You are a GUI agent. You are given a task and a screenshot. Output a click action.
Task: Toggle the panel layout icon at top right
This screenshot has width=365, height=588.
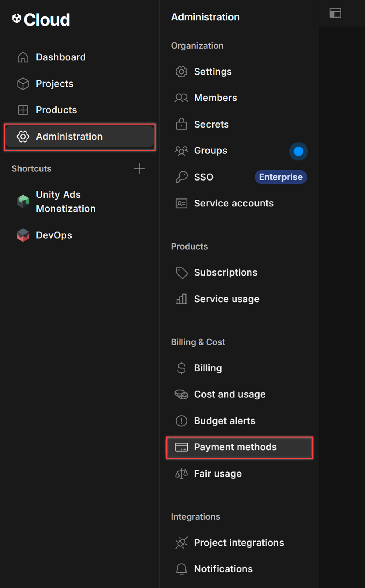tap(335, 13)
